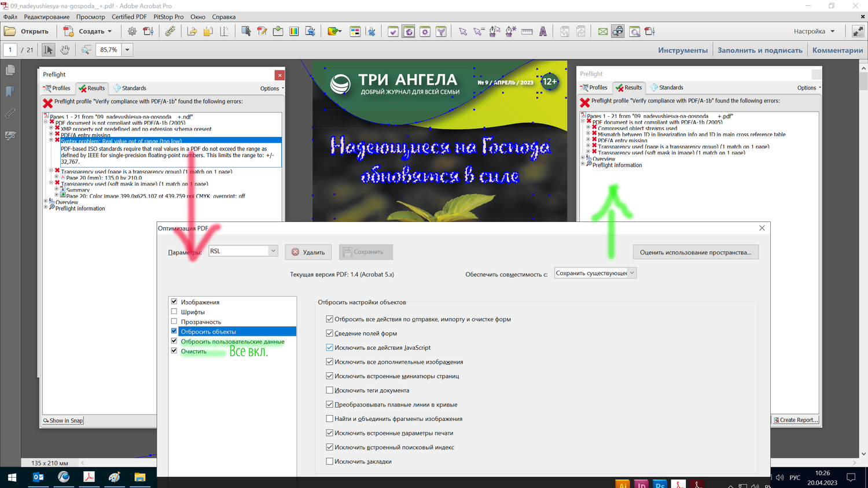Click the purple ruler measure tool icon
The image size is (868, 488).
[527, 32]
